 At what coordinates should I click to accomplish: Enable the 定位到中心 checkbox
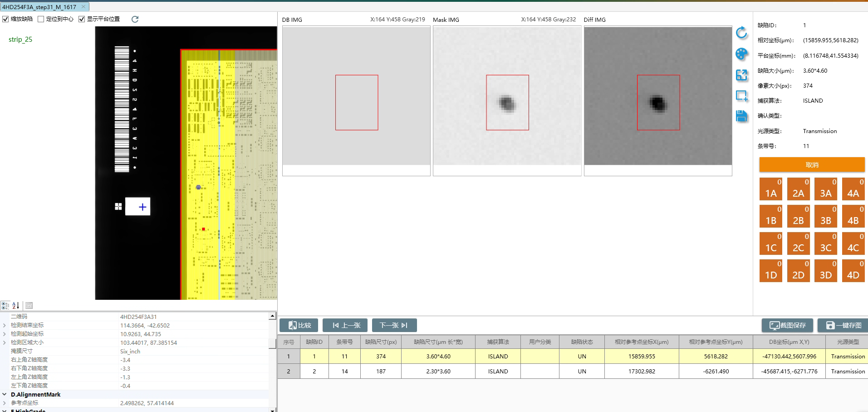pos(41,19)
